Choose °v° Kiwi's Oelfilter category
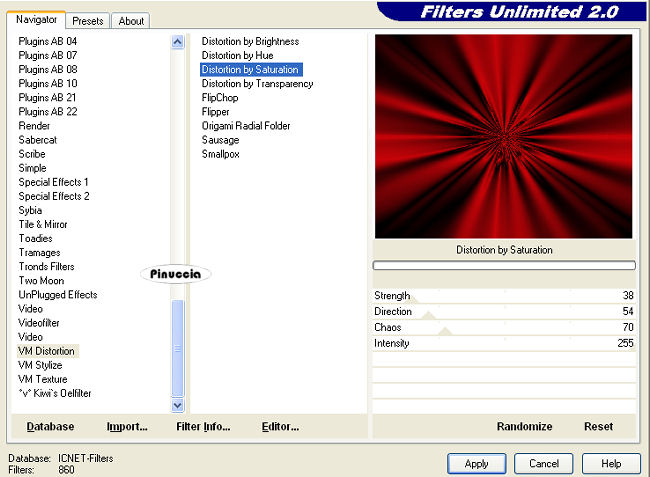The height and width of the screenshot is (477, 650). tap(55, 394)
